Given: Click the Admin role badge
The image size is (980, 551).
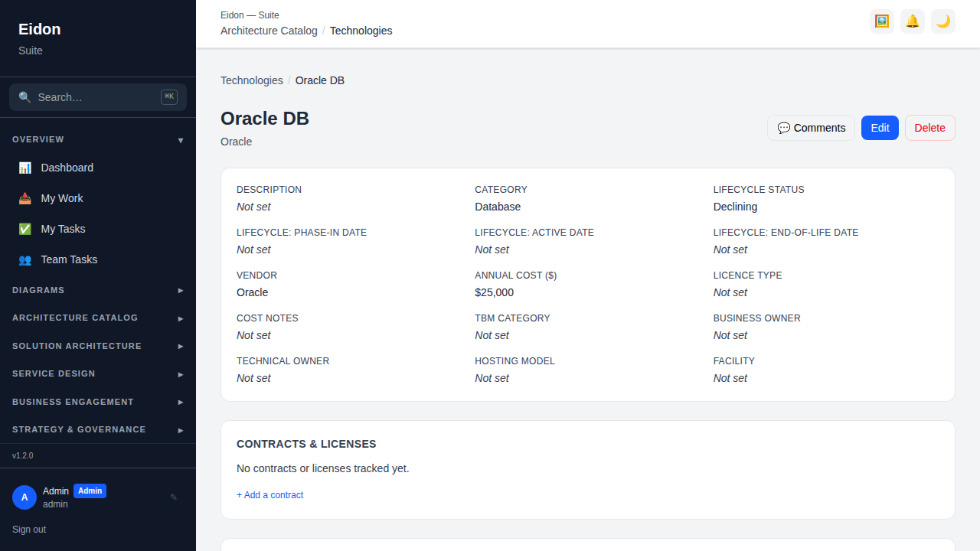Looking at the screenshot, I should 90,491.
